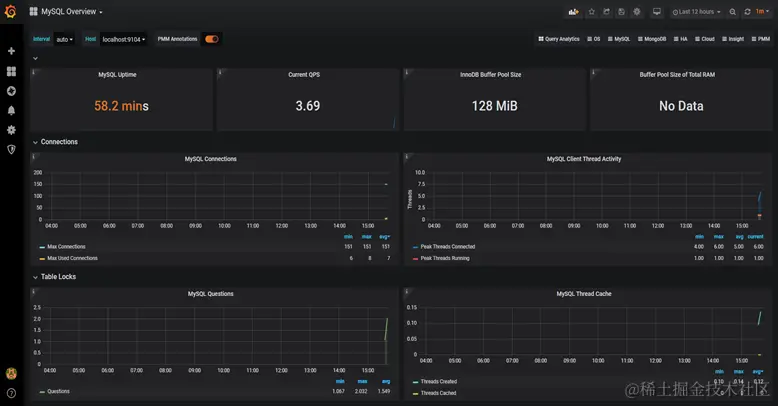Sort MySQL Questions legend by min
This screenshot has height=406, width=778.
(x=340, y=382)
